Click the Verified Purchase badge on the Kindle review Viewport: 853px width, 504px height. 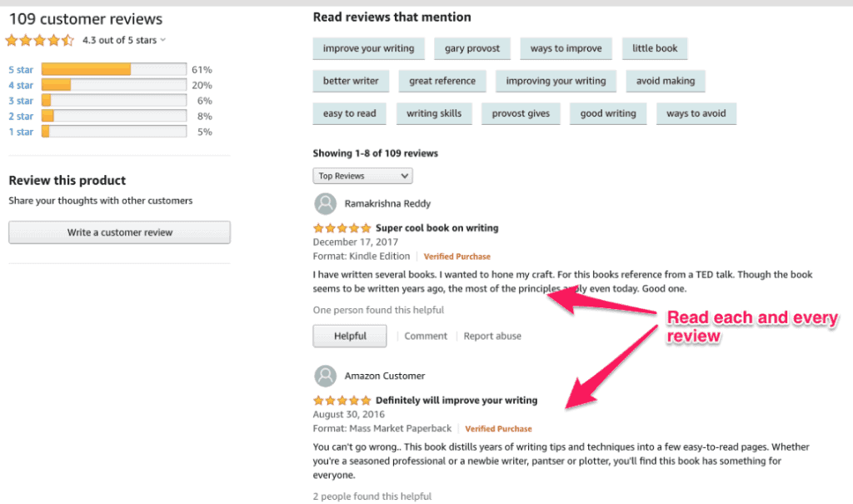pyautogui.click(x=456, y=256)
